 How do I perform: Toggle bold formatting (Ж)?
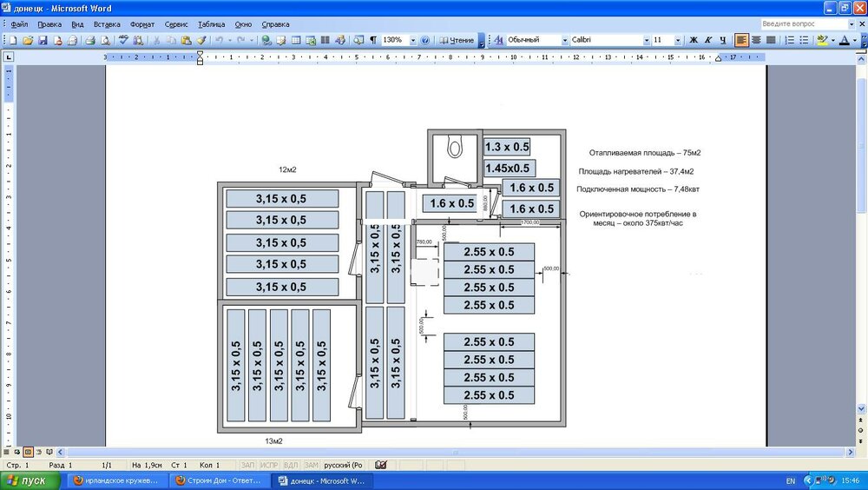693,40
